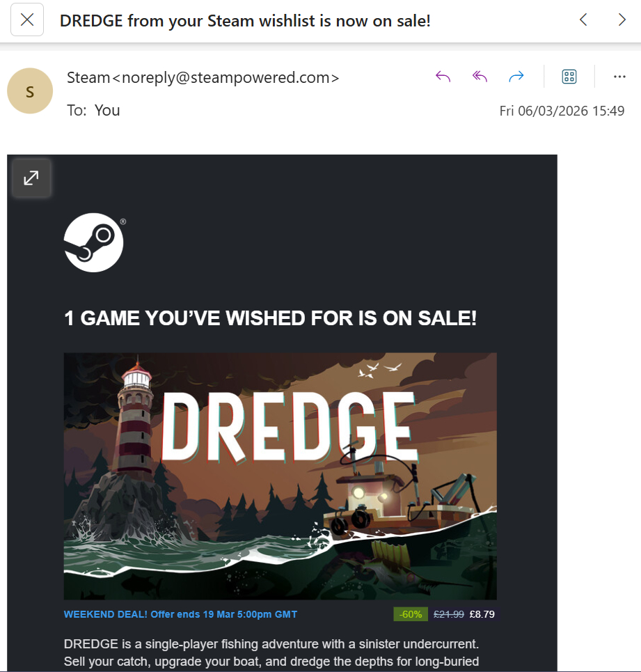Click the discounted £8.79 price
This screenshot has height=672, width=641.
(x=482, y=614)
